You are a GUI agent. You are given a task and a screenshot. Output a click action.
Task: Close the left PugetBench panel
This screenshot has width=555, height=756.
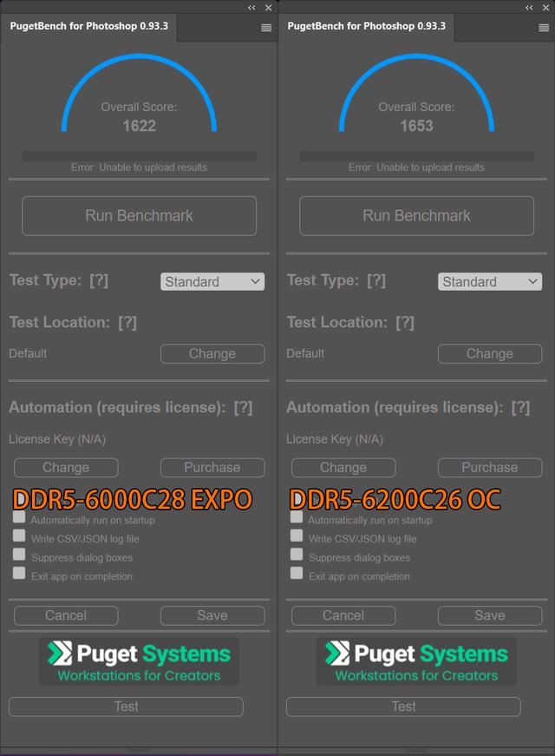tap(268, 8)
